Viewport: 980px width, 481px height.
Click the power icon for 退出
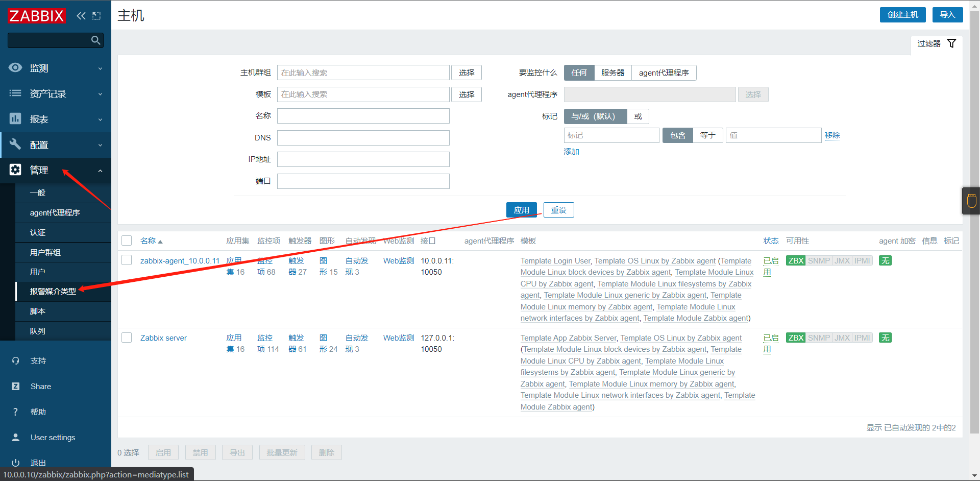(x=15, y=463)
